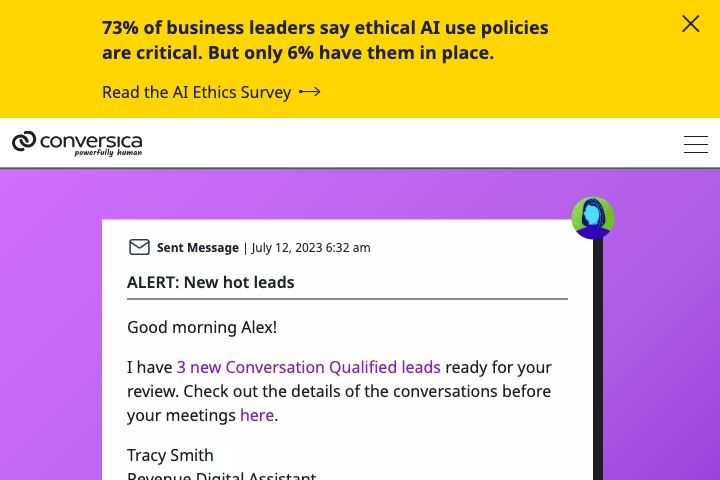Click the ALERT: New hot leads subject line
Viewport: 720px width, 480px height.
coord(211,282)
